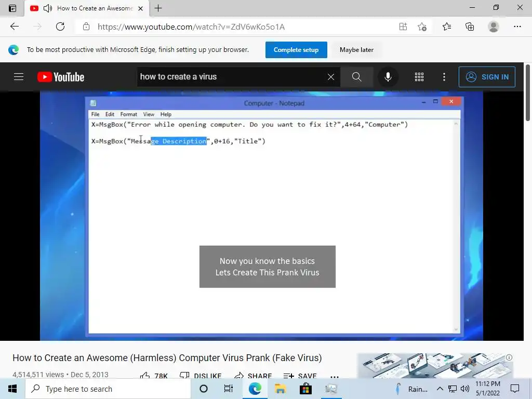The height and width of the screenshot is (399, 532).
Task: View site information lock icon
Action: pyautogui.click(x=86, y=26)
